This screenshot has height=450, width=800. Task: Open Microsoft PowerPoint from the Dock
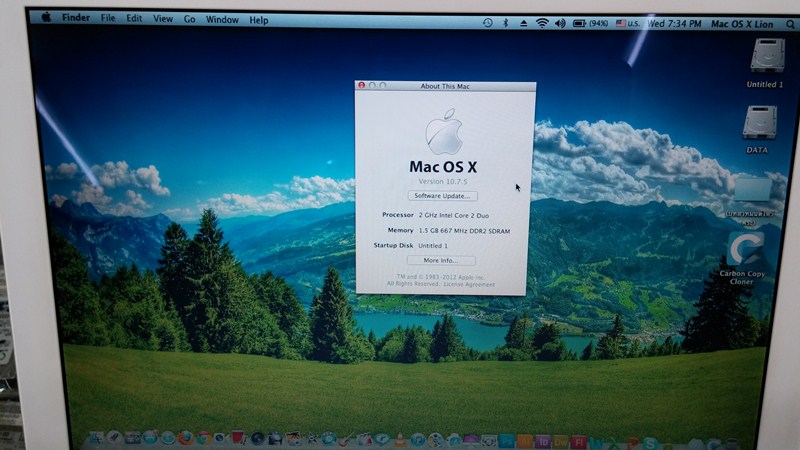click(633, 443)
